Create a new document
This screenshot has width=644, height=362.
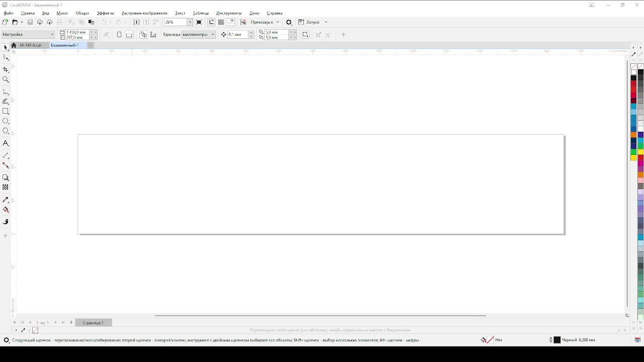coord(5,22)
